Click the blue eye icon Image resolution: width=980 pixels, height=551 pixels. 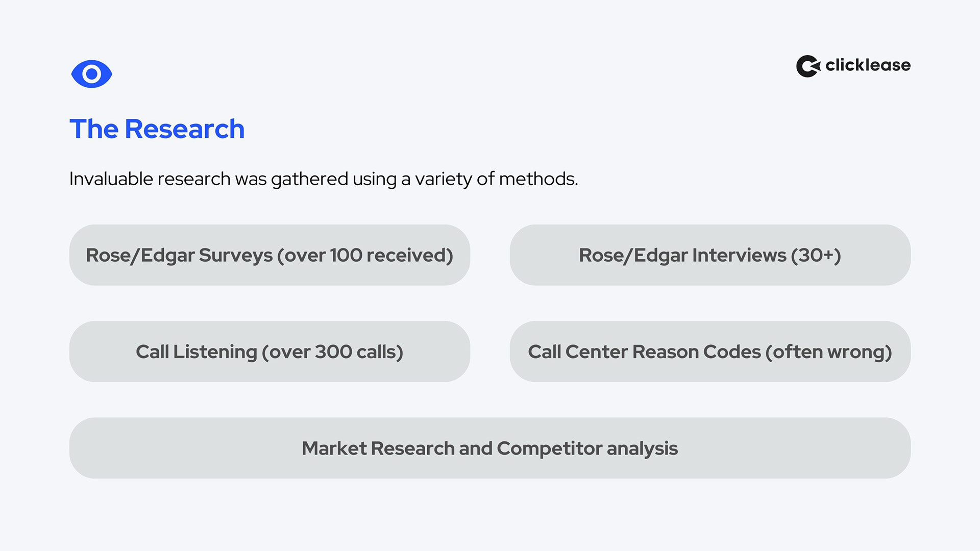click(91, 74)
